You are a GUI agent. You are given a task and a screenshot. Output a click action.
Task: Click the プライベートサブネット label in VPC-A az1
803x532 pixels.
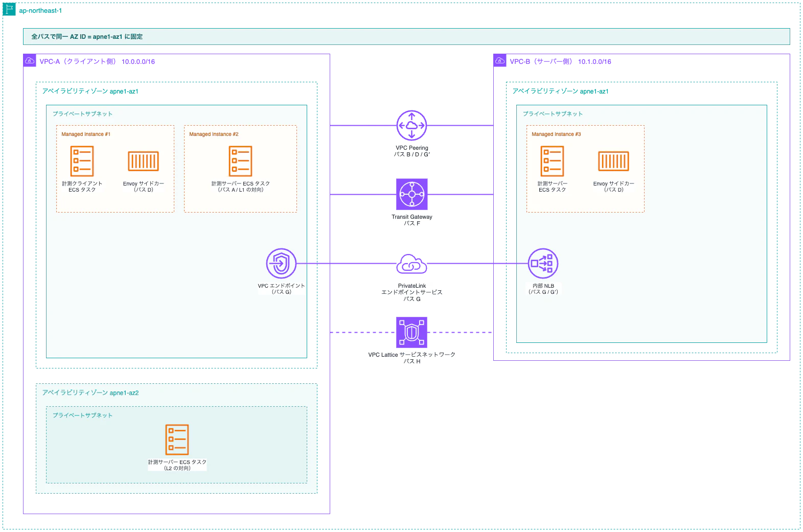point(82,113)
